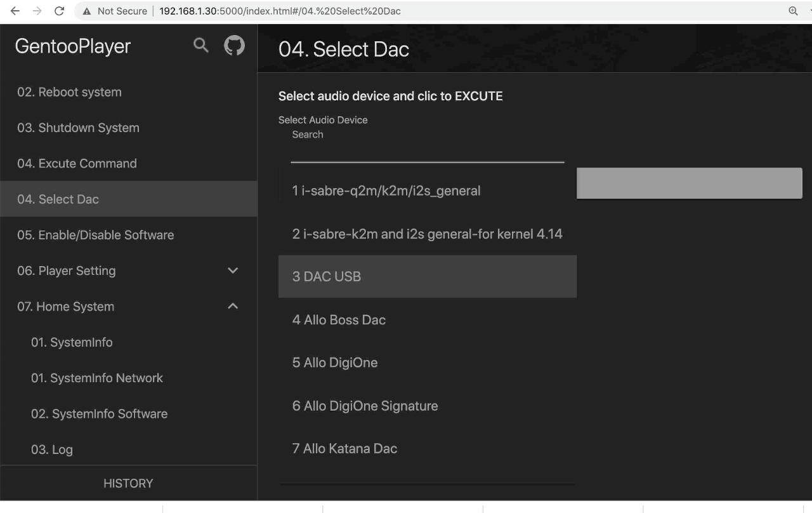The width and height of the screenshot is (812, 513).
Task: Select 04. Select Dac sidebar item
Action: [129, 199]
